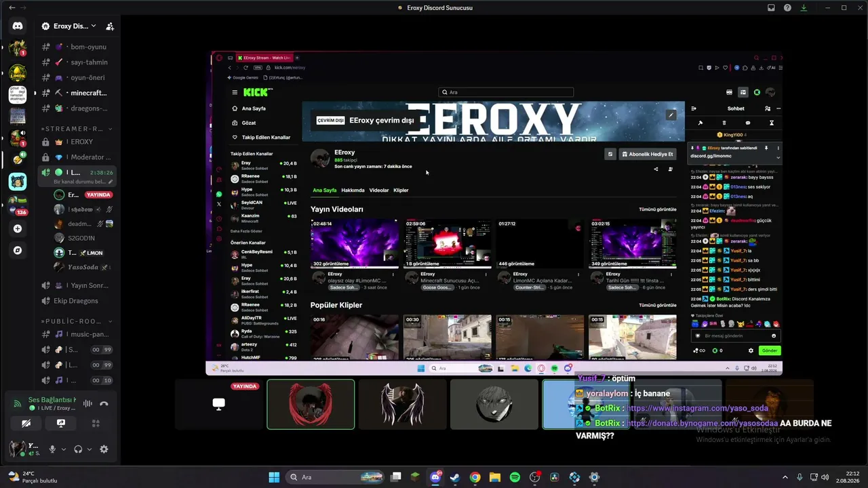
Task: Open Task View on the taskbar
Action: (x=396, y=477)
